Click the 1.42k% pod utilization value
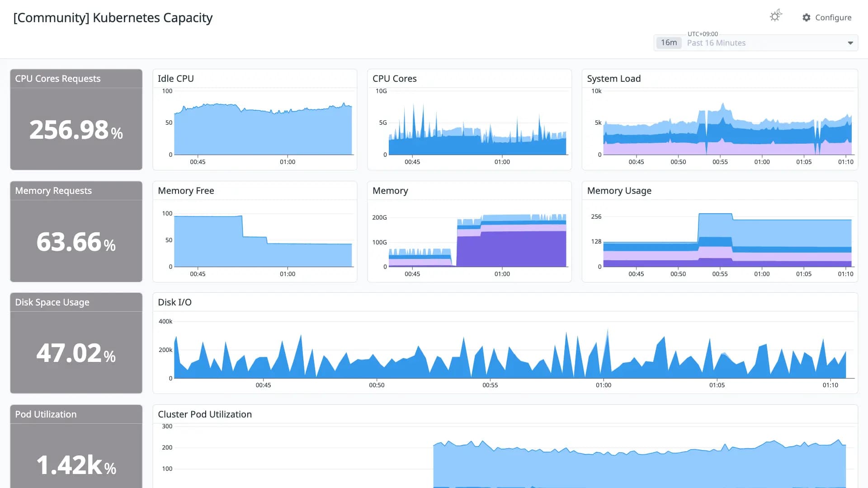The image size is (868, 488). pyautogui.click(x=76, y=465)
